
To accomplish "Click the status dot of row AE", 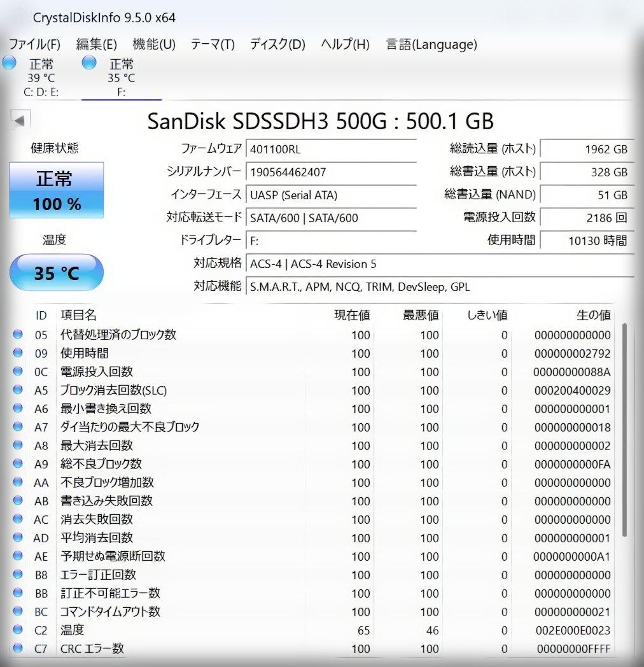I will 18,556.
